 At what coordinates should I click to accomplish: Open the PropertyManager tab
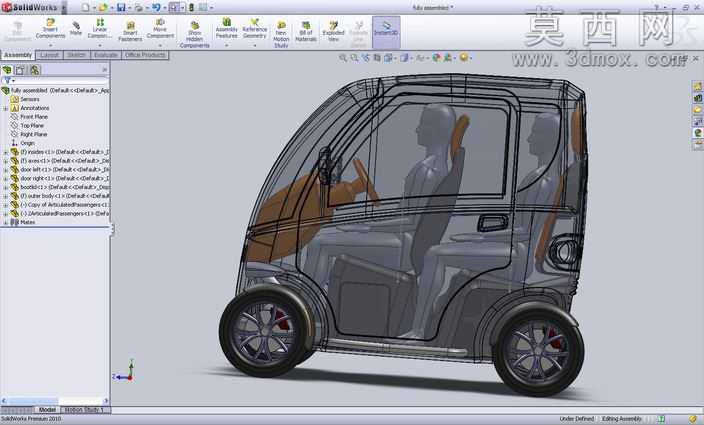(x=20, y=70)
